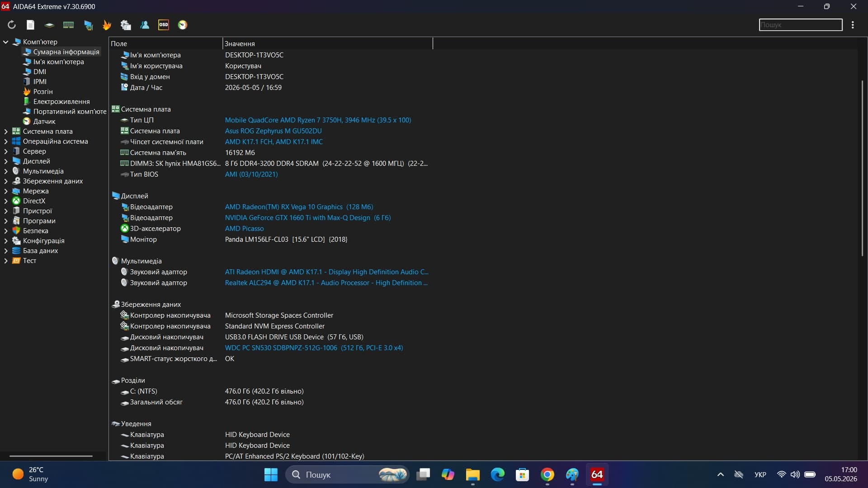Open the Monitor diagnostics toolbar icon

coord(88,25)
